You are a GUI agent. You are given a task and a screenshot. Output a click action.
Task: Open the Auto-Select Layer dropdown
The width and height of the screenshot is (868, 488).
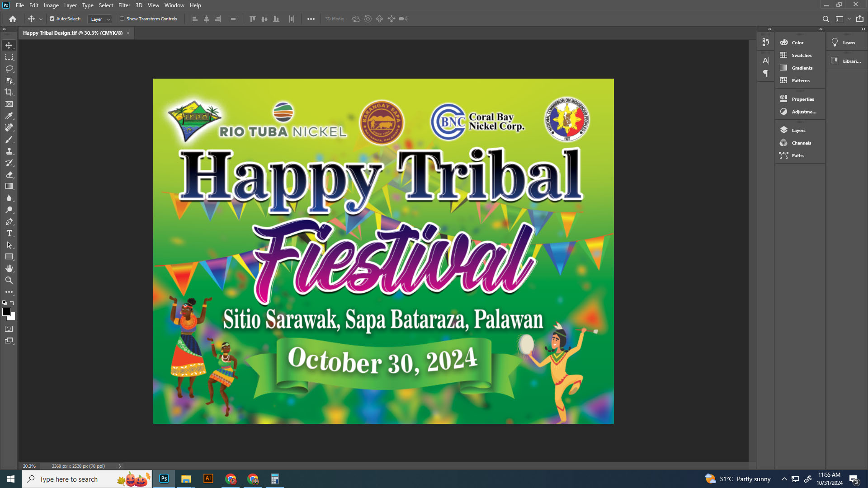coord(100,19)
